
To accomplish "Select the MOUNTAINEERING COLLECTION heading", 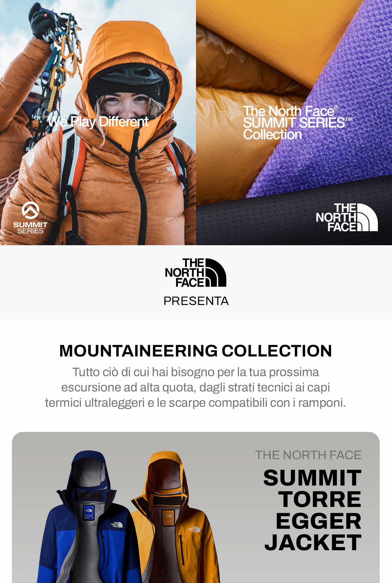I will [x=196, y=351].
